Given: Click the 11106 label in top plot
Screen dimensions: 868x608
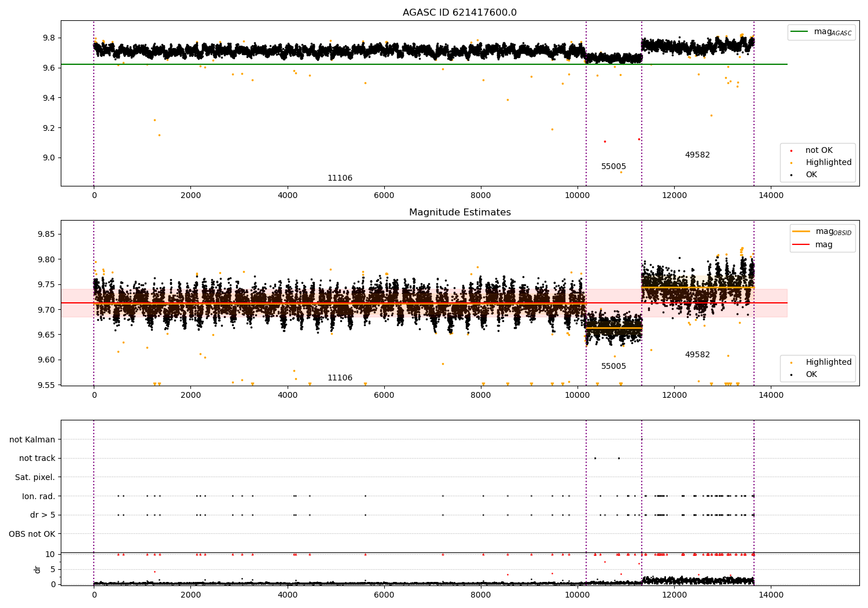Looking at the screenshot, I should click(340, 178).
